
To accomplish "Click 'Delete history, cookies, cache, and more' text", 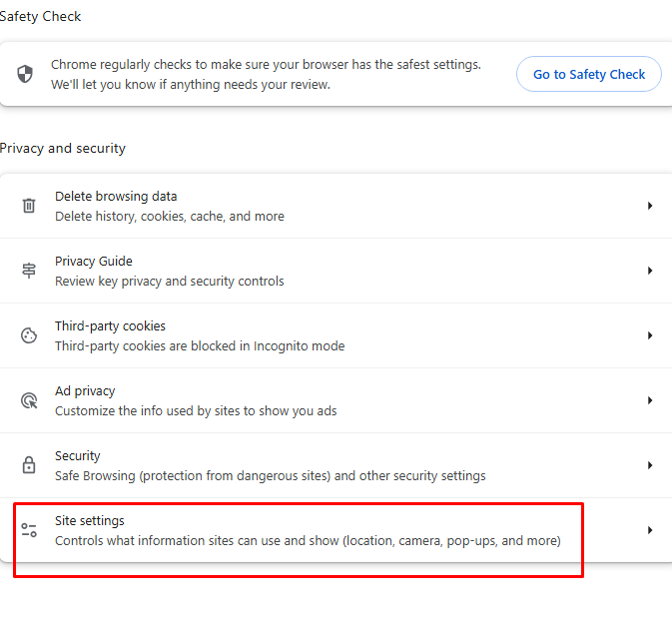I will (x=170, y=216).
